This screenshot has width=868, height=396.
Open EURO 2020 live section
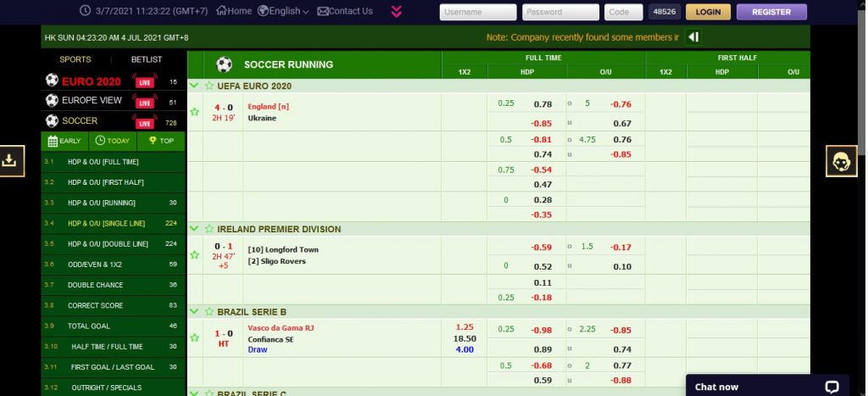92,81
